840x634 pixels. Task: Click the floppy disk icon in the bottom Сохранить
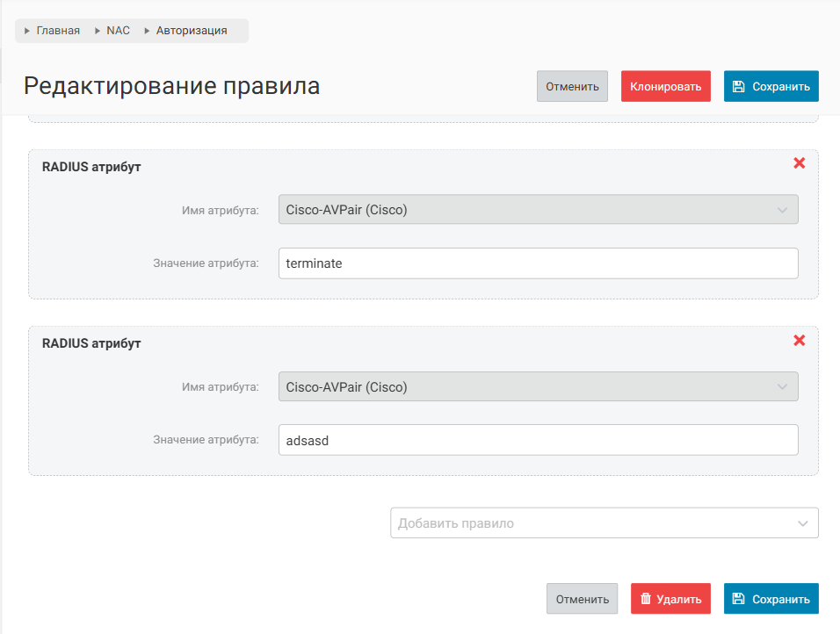coord(739,599)
